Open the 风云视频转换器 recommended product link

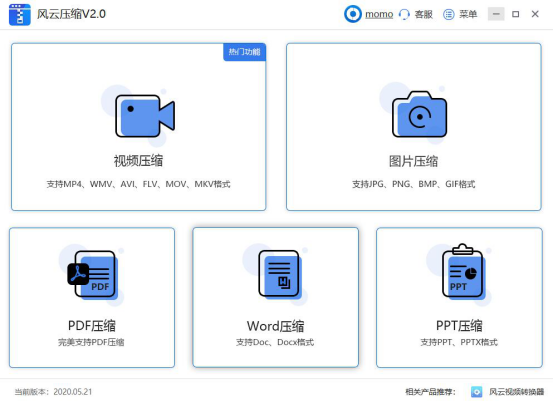[516, 392]
